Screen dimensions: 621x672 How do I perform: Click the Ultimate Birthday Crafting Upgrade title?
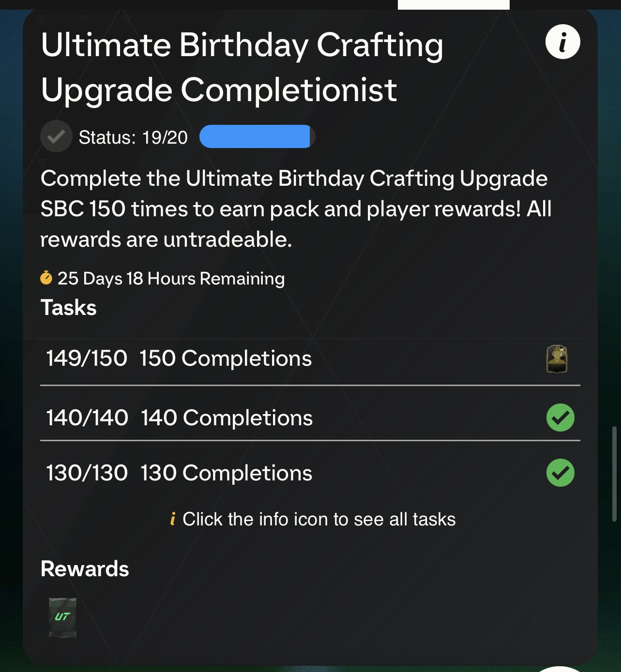(242, 67)
